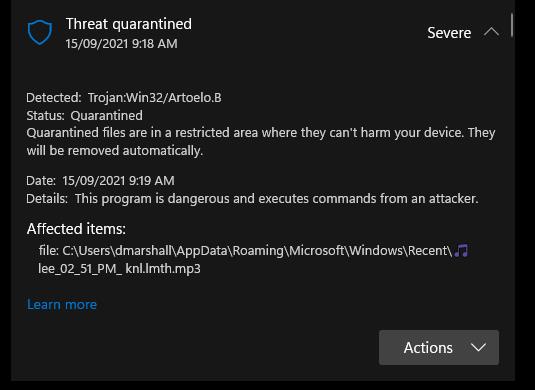This screenshot has width=535, height=390.
Task: Click the Detected: label
Action: [x=54, y=98]
